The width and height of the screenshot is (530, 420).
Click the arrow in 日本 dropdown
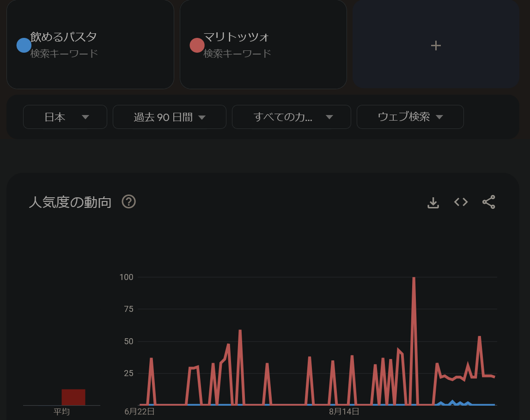pyautogui.click(x=85, y=117)
